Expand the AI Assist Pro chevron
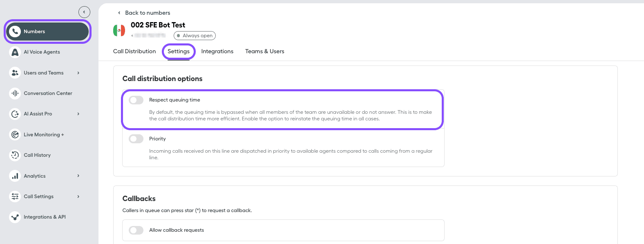 tap(78, 114)
